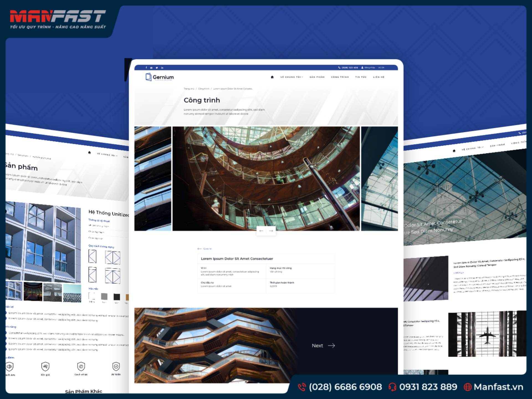Image resolution: width=532 pixels, height=399 pixels.
Task: Click the Công trình breadcrumb link
Action: tap(204, 89)
